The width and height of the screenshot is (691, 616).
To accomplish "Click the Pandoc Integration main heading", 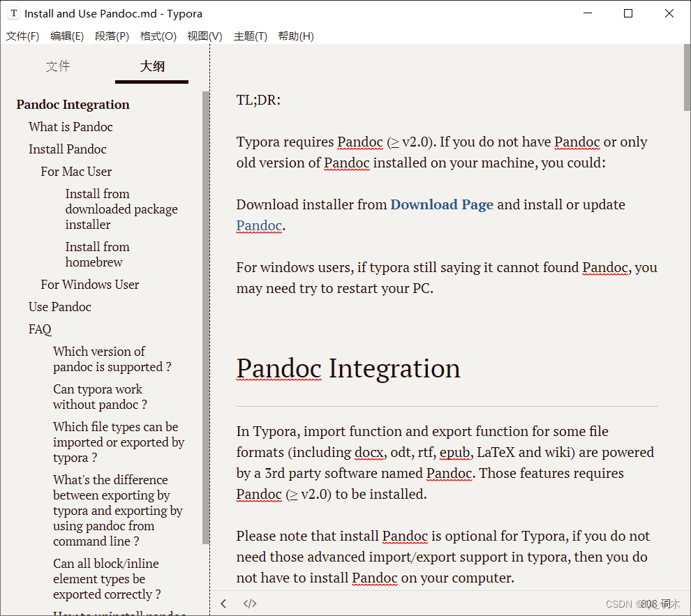I will coord(348,368).
